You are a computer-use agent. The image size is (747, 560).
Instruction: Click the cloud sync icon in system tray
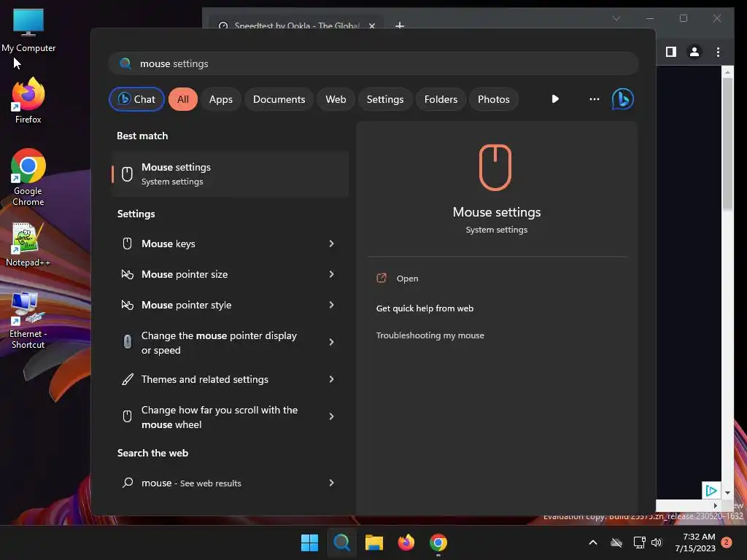616,542
